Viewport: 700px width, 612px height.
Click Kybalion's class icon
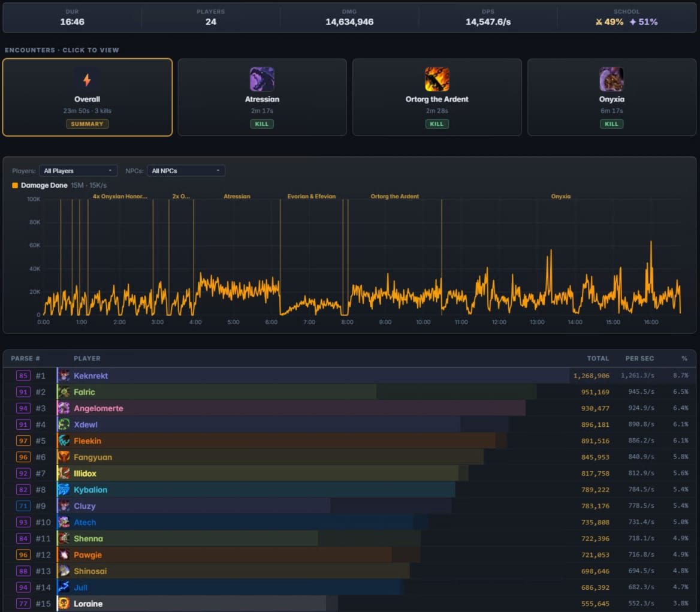tap(64, 490)
